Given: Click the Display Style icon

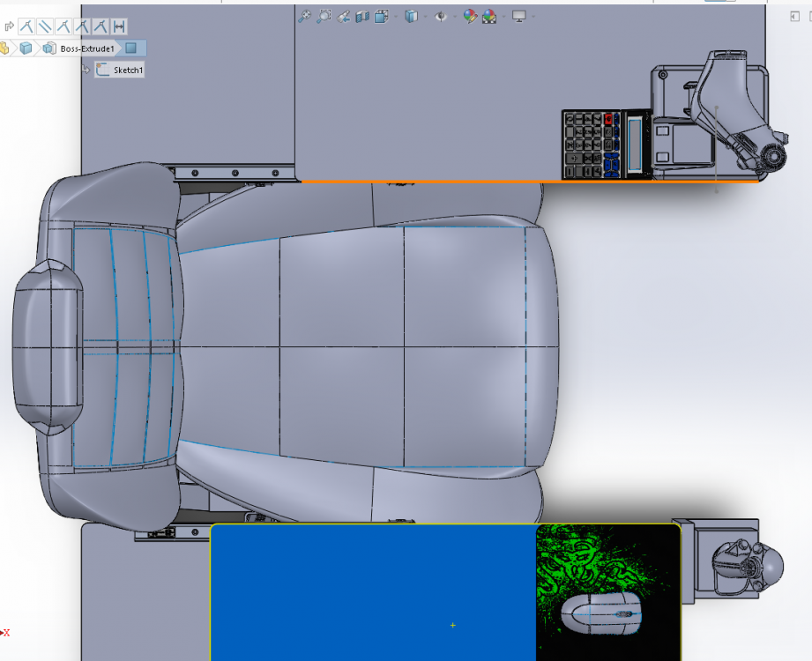Looking at the screenshot, I should tap(410, 15).
